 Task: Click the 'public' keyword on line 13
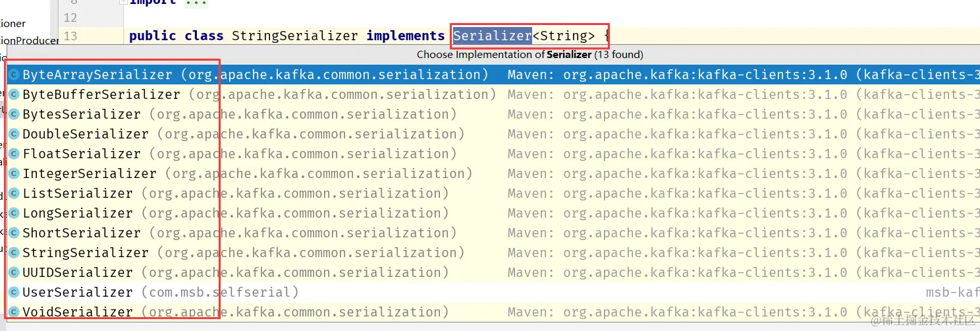(153, 36)
